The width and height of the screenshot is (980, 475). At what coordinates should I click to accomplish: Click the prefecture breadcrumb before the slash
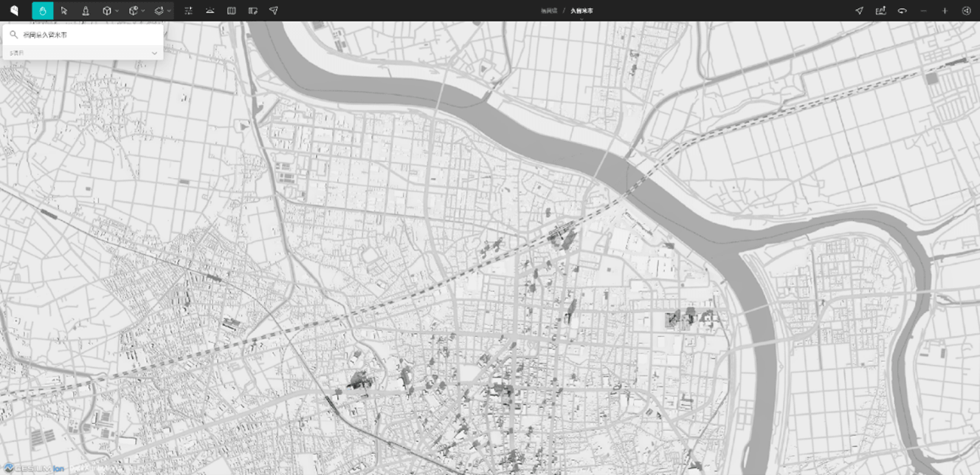[549, 11]
